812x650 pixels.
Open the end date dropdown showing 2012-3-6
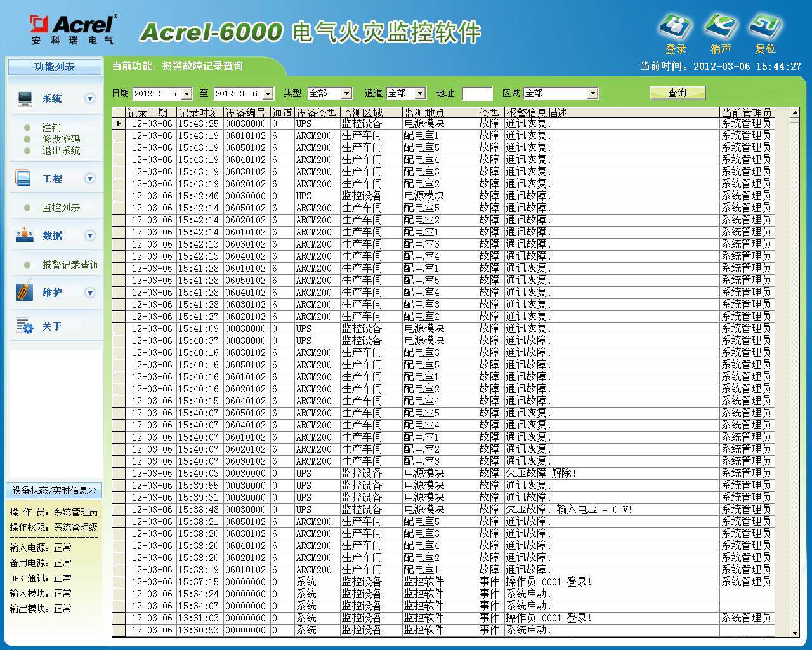pyautogui.click(x=268, y=94)
